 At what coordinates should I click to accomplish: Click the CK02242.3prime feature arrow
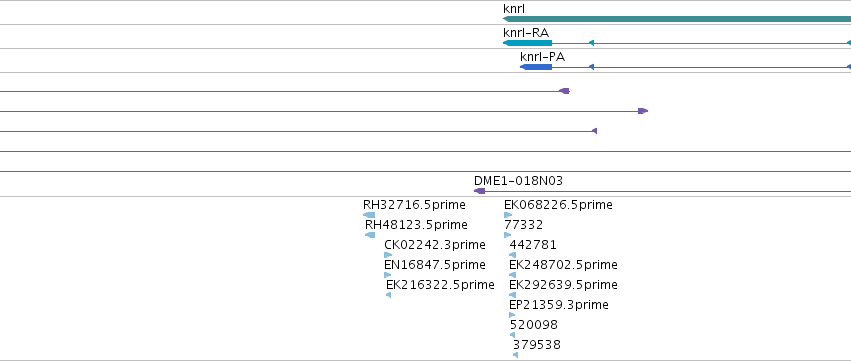coord(388,255)
